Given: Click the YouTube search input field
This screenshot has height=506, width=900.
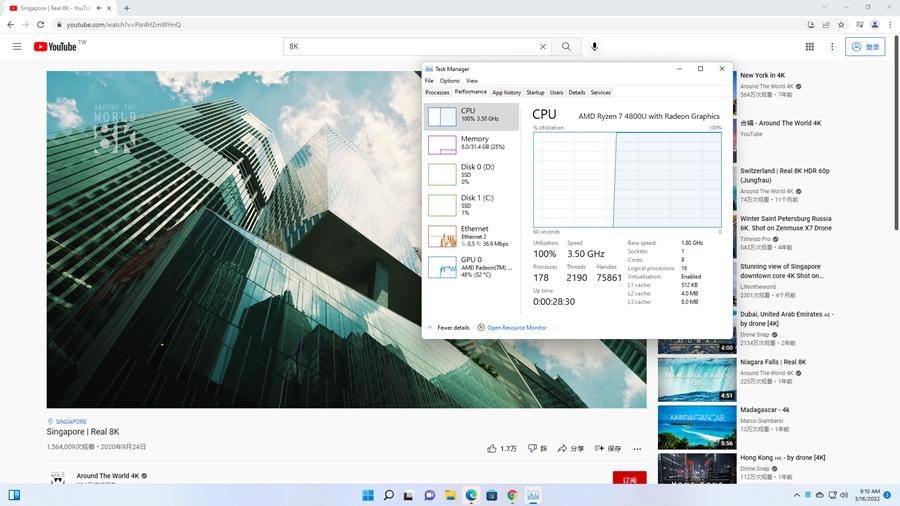Looking at the screenshot, I should tap(410, 46).
